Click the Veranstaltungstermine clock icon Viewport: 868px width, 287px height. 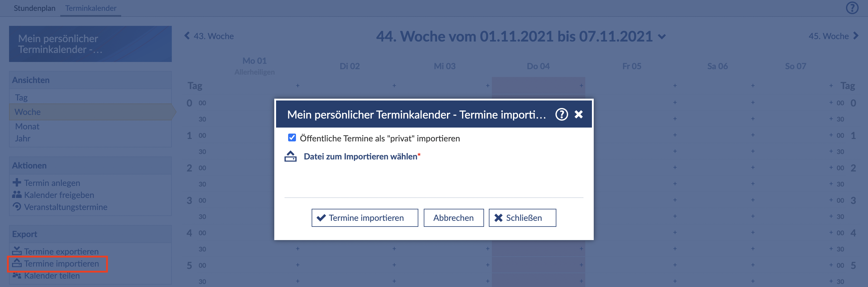tap(17, 207)
